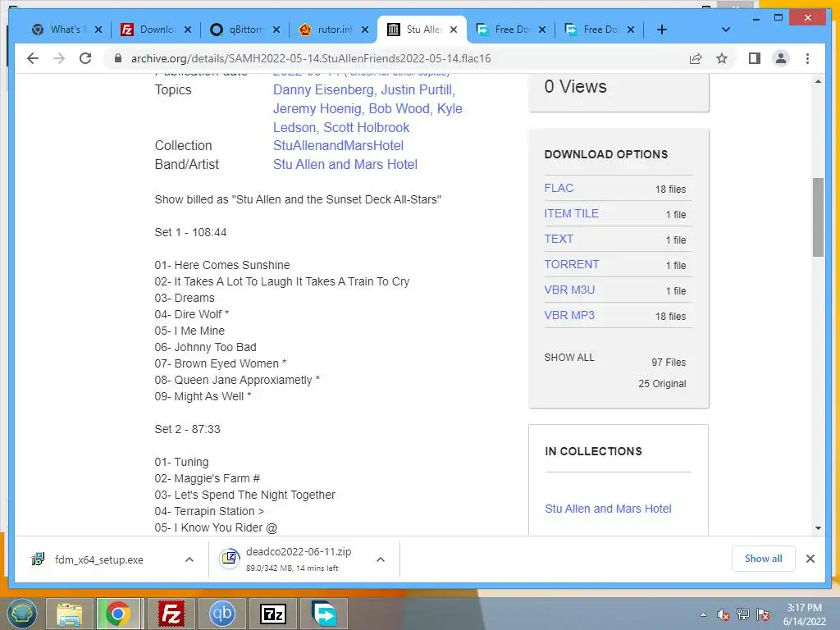840x630 pixels.
Task: Close the Stu Allen tab
Action: tap(454, 30)
